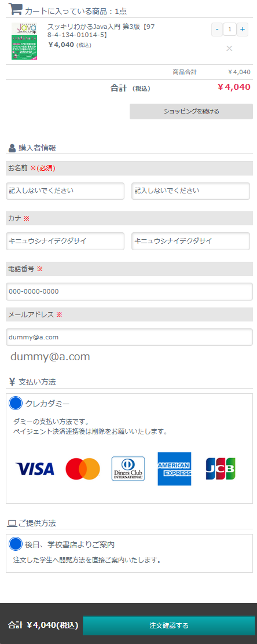257x644 pixels.
Task: Click the Mastercard logo
Action: pyautogui.click(x=83, y=469)
